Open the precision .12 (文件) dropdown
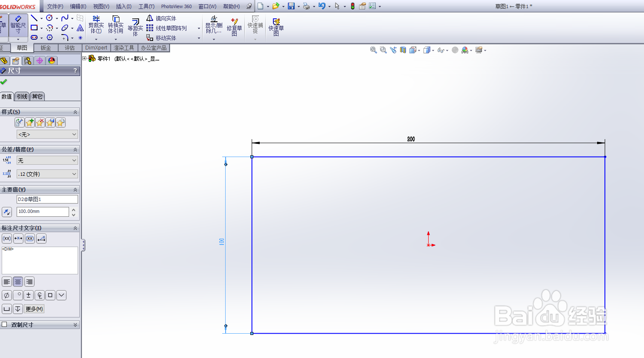This screenshot has width=644, height=358. (x=47, y=174)
